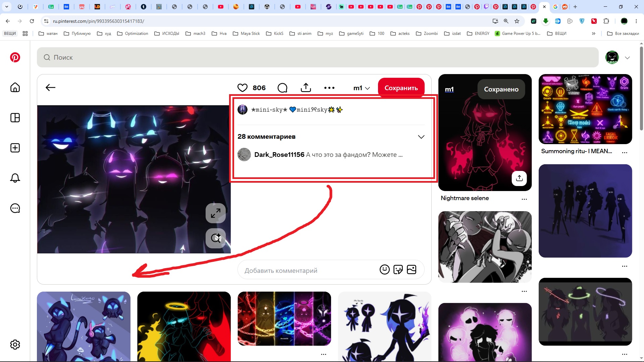Go to Home feed in sidebar
This screenshot has width=644, height=362.
click(x=15, y=87)
